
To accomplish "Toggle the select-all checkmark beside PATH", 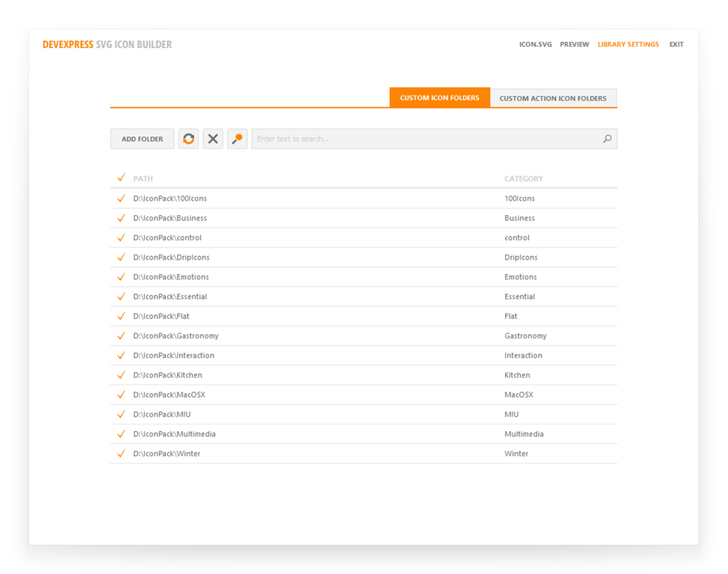I will click(x=121, y=177).
